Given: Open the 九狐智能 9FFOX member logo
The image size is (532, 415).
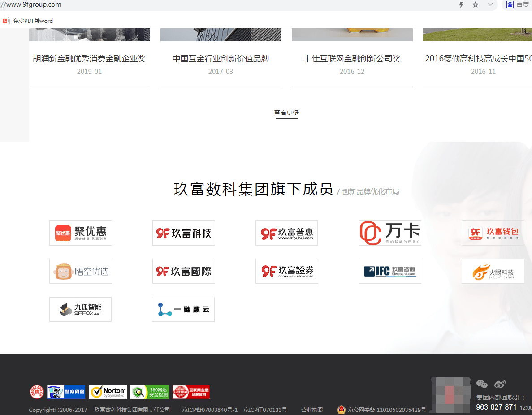Looking at the screenshot, I should [80, 309].
